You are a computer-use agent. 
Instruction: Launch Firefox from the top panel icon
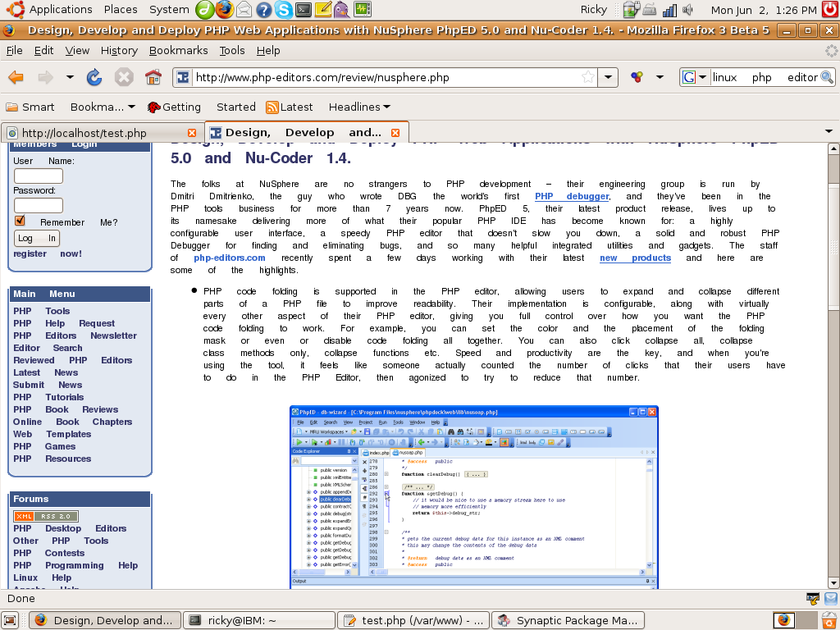click(224, 10)
